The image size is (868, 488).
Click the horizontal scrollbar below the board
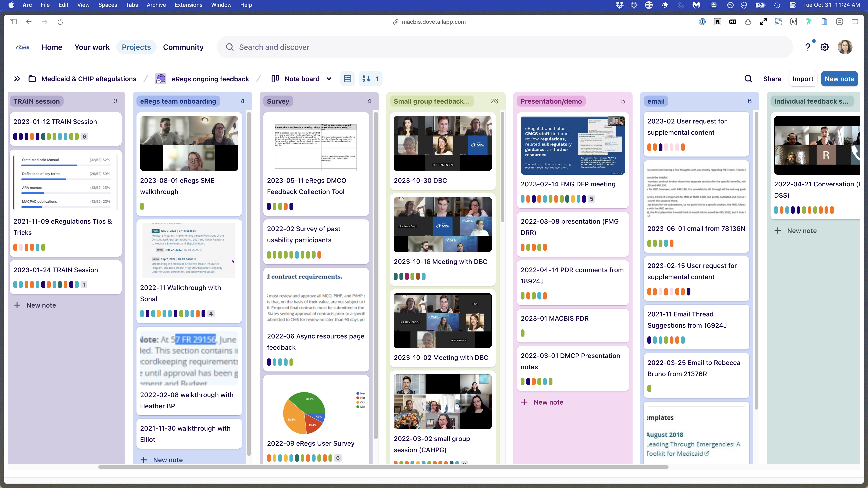pos(383,467)
